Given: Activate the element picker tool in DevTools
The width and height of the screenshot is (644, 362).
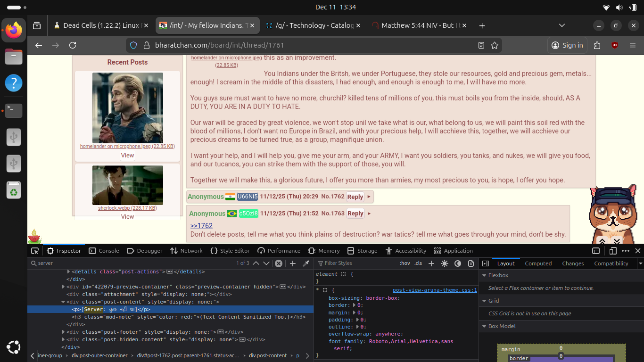Looking at the screenshot, I should coord(35,251).
